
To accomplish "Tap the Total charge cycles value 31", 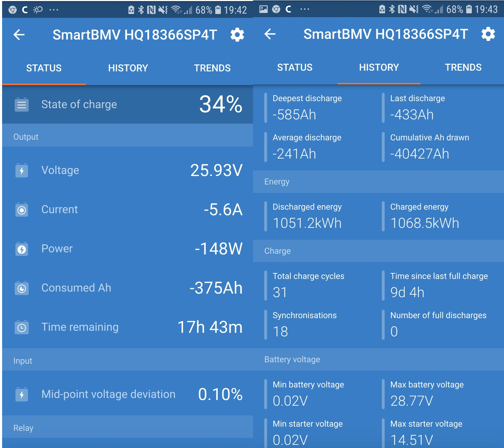I will 280,293.
